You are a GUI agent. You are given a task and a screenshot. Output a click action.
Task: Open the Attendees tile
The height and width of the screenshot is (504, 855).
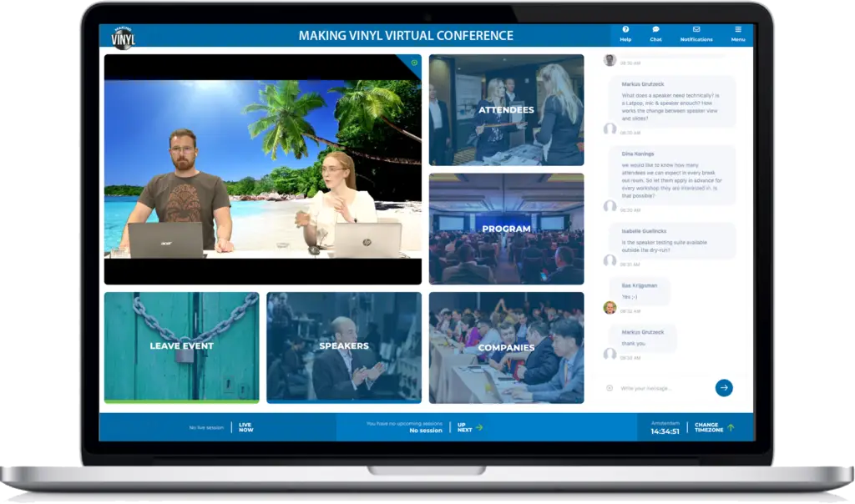tap(506, 110)
